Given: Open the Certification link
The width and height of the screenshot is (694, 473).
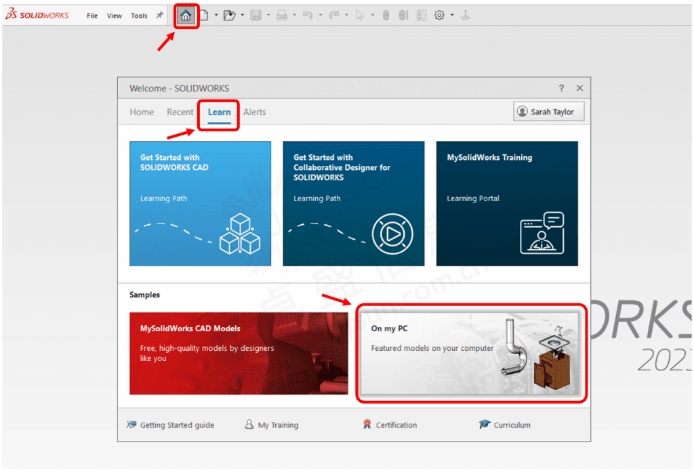Looking at the screenshot, I should pos(389,425).
